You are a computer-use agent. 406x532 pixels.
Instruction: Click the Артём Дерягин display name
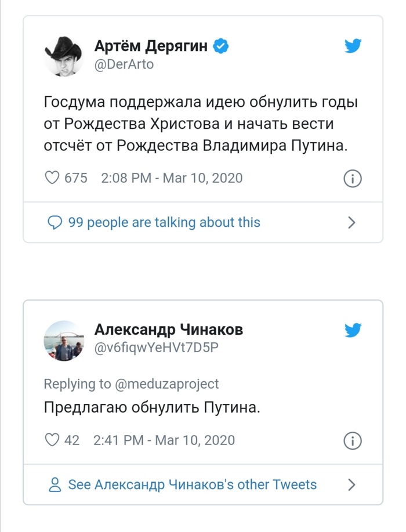click(x=151, y=46)
